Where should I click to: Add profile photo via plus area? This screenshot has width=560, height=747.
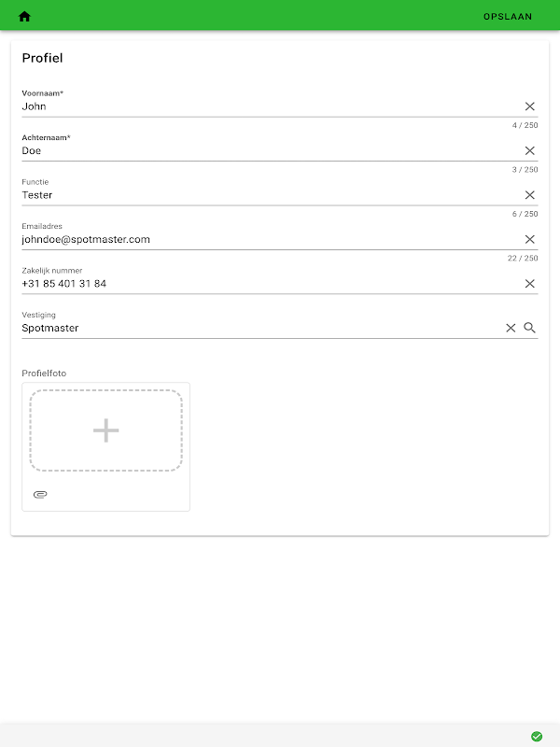click(106, 430)
